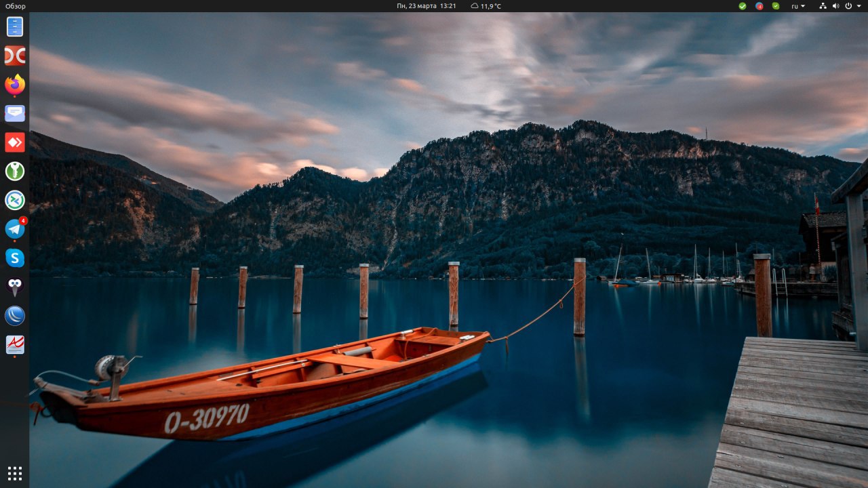Open the mail client icon in dock
Viewport: 868px width, 488px height.
point(15,113)
